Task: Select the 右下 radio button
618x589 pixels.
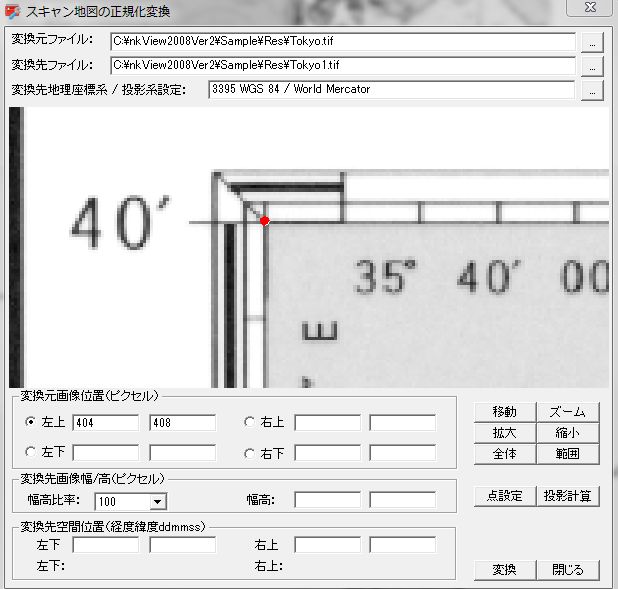Action: pos(250,452)
